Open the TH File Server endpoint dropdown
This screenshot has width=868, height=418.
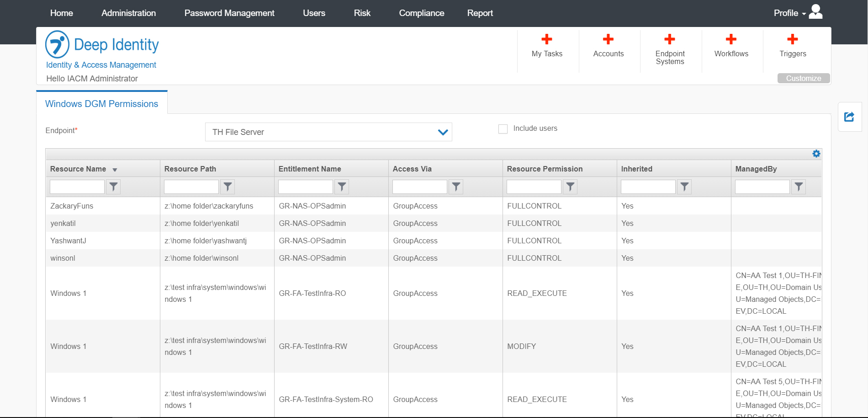[x=442, y=132]
